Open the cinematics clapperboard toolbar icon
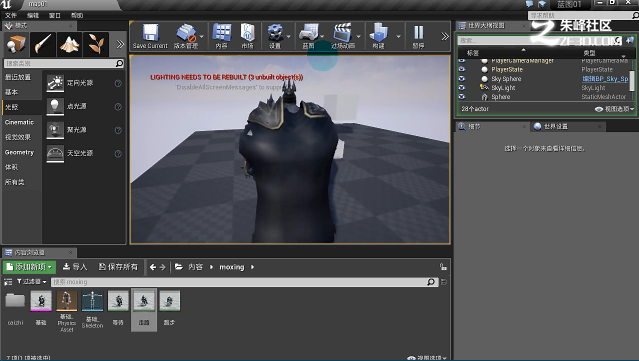This screenshot has width=639, height=361. [343, 36]
